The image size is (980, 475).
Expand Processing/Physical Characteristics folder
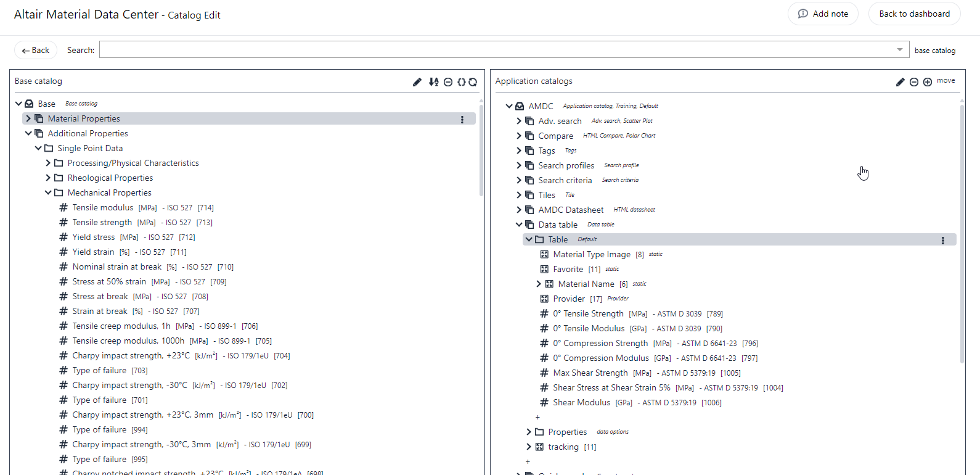(x=48, y=163)
